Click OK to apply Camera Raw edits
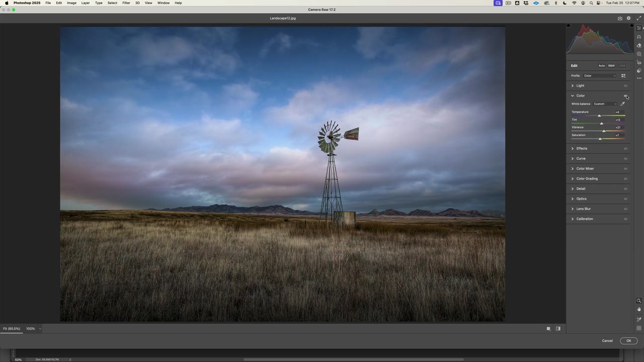Screen dimensions: 644x362 pos(628,340)
